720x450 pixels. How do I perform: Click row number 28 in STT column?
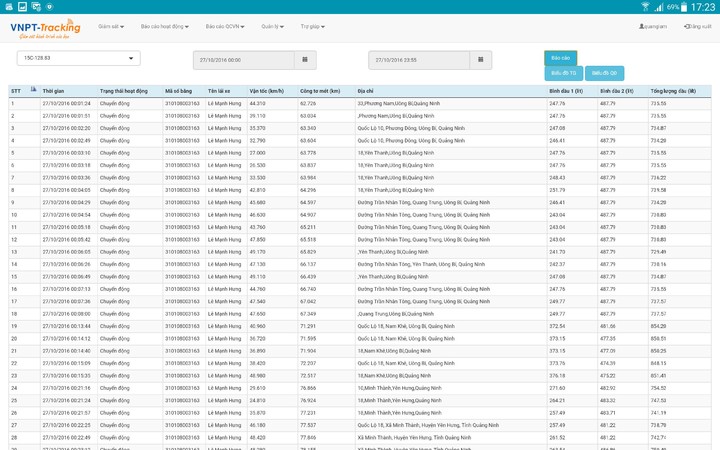pos(14,438)
